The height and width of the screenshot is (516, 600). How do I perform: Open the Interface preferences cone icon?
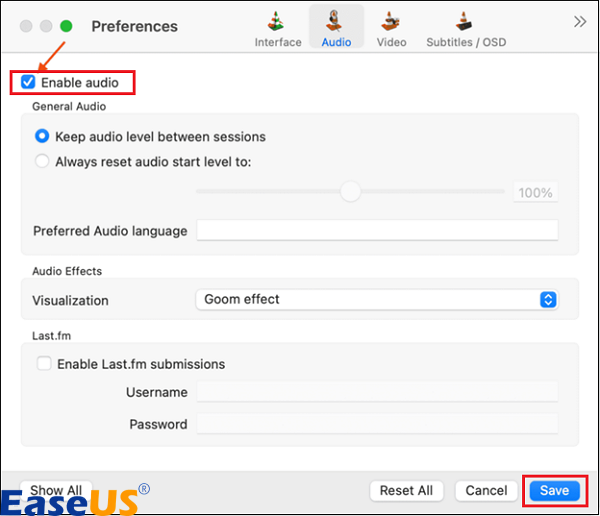click(277, 21)
